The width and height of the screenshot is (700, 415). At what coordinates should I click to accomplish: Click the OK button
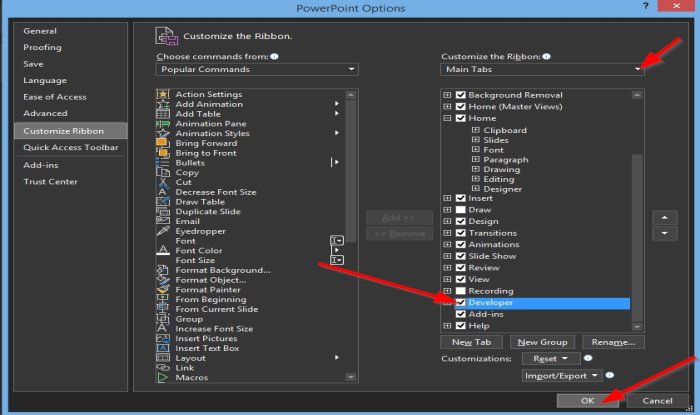coord(588,401)
